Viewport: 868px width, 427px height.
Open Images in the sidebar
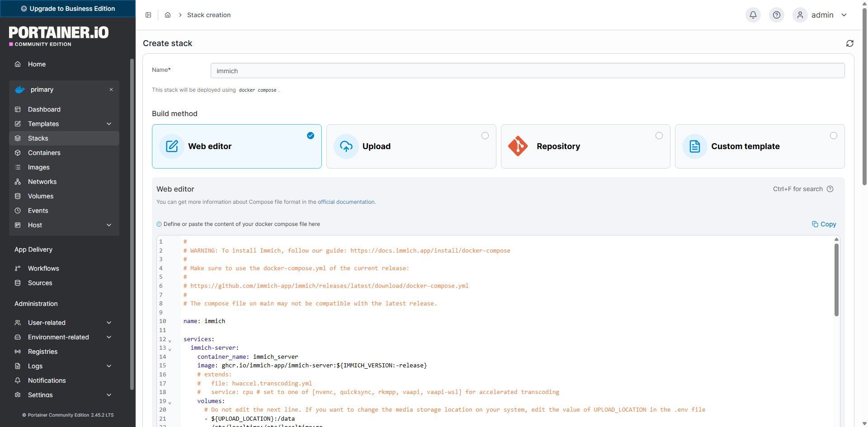64,167
